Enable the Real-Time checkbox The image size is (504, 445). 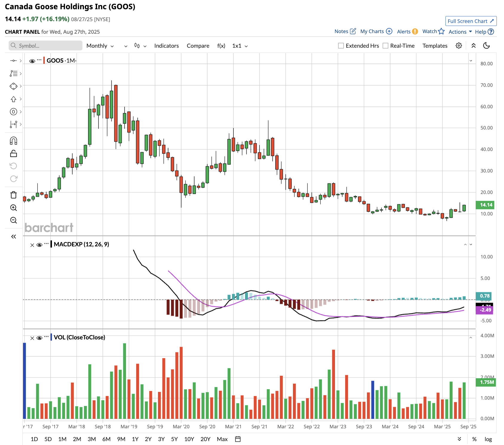click(x=385, y=46)
